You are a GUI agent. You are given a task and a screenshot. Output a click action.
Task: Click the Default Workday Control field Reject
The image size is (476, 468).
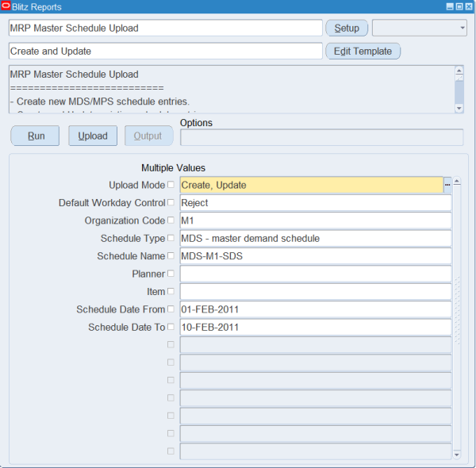pos(316,203)
